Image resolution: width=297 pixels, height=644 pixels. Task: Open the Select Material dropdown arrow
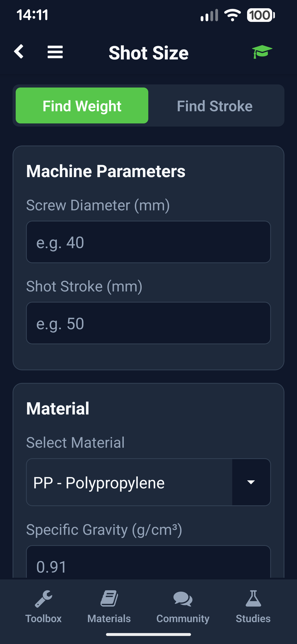[251, 482]
